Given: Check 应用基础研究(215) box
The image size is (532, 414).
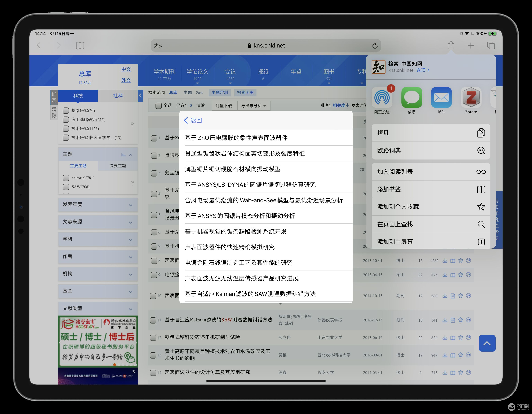Looking at the screenshot, I should [66, 120].
